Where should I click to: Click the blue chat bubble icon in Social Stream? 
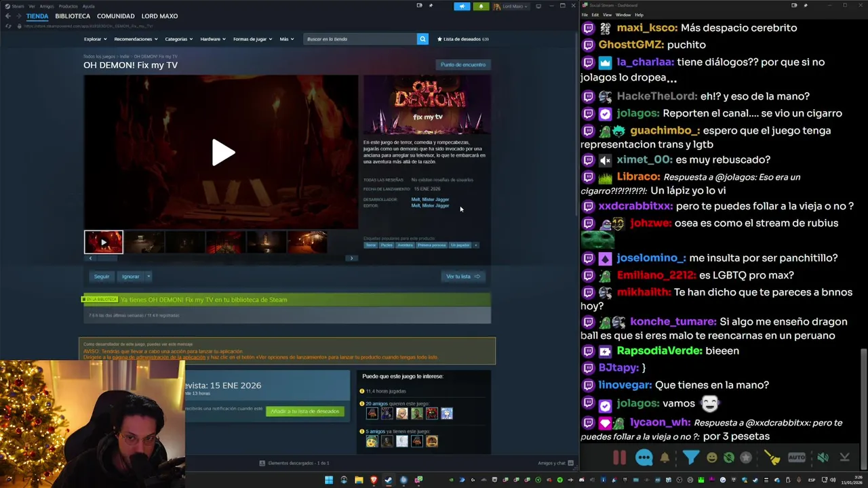tap(644, 457)
